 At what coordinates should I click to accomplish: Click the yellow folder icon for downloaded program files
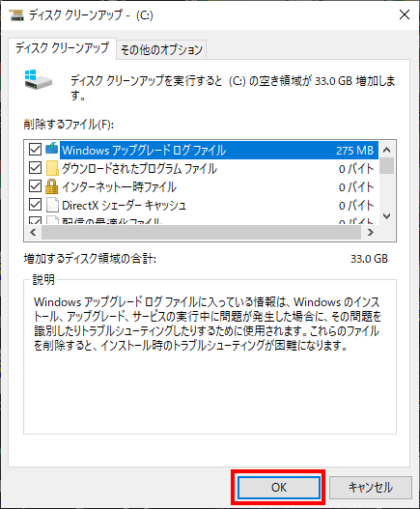click(x=52, y=168)
